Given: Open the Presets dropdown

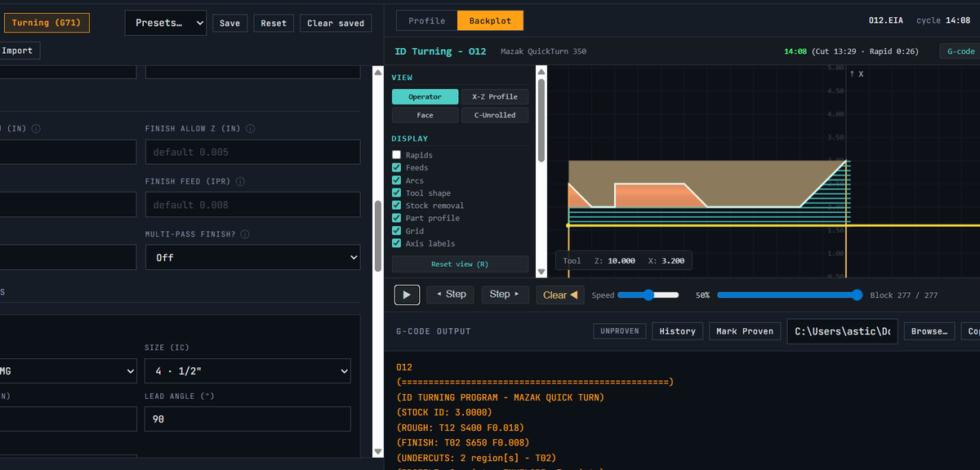Looking at the screenshot, I should 166,23.
